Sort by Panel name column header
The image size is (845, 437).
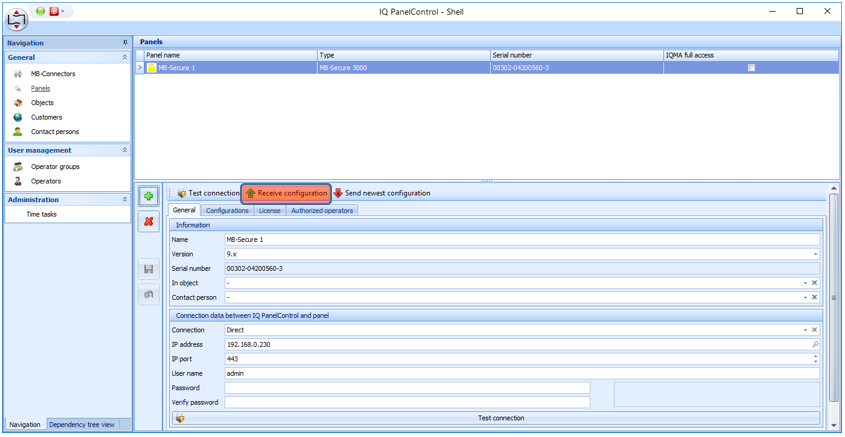pyautogui.click(x=231, y=55)
